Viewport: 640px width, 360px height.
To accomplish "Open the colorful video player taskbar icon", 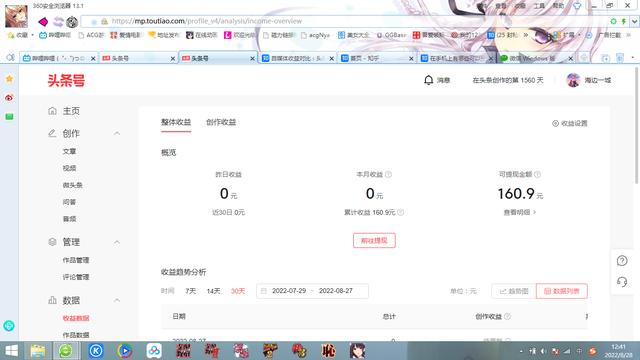I will point(125,351).
